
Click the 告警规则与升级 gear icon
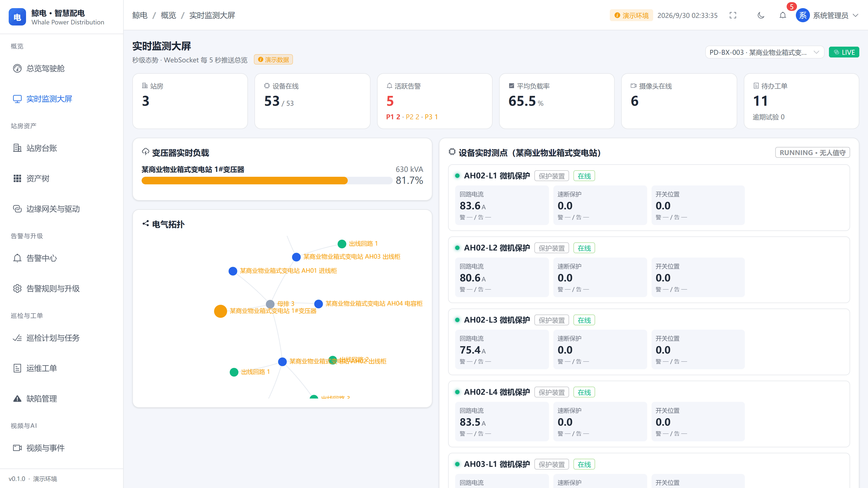tap(17, 288)
